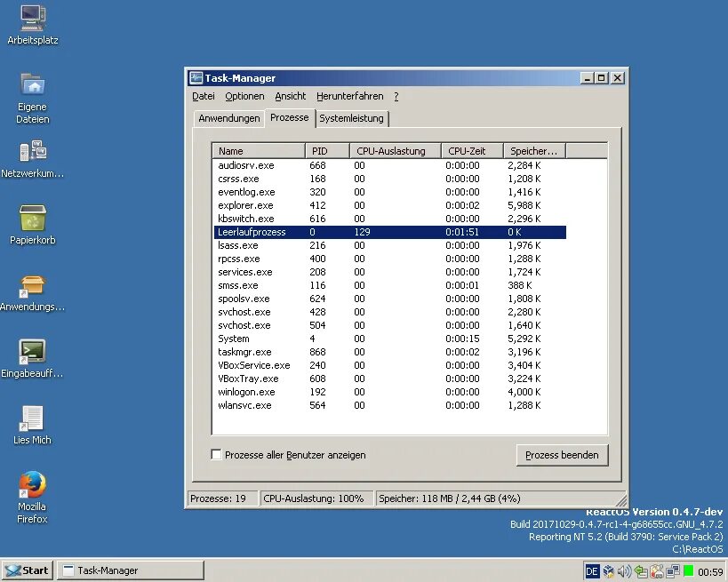Select the VBoxService.exe process row
Image resolution: width=728 pixels, height=582 pixels.
click(390, 365)
